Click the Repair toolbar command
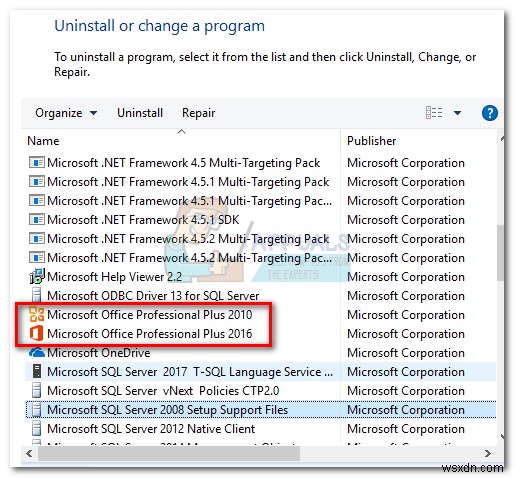515x478 pixels. click(198, 113)
